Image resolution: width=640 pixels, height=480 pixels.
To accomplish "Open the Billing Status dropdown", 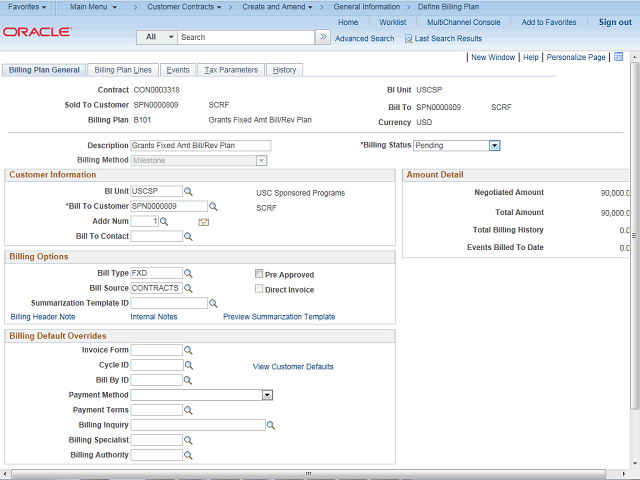I will pyautogui.click(x=494, y=145).
